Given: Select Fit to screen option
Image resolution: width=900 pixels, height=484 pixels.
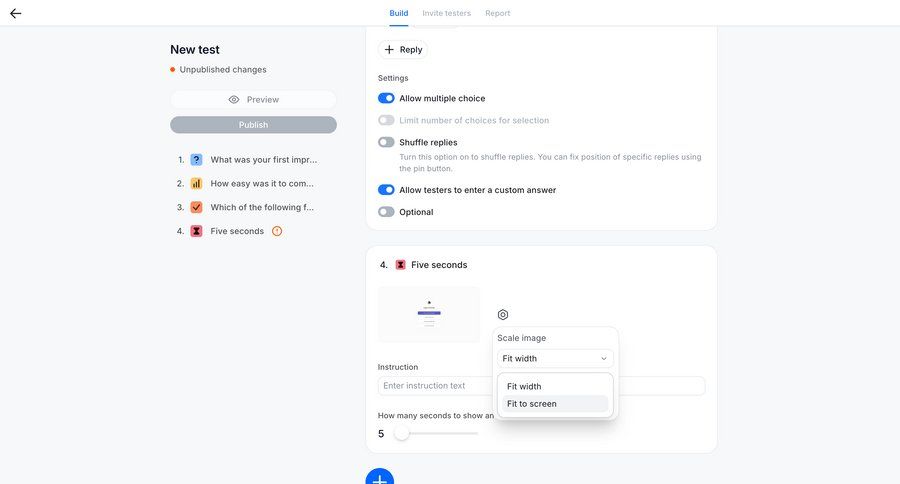Looking at the screenshot, I should pyautogui.click(x=555, y=404).
